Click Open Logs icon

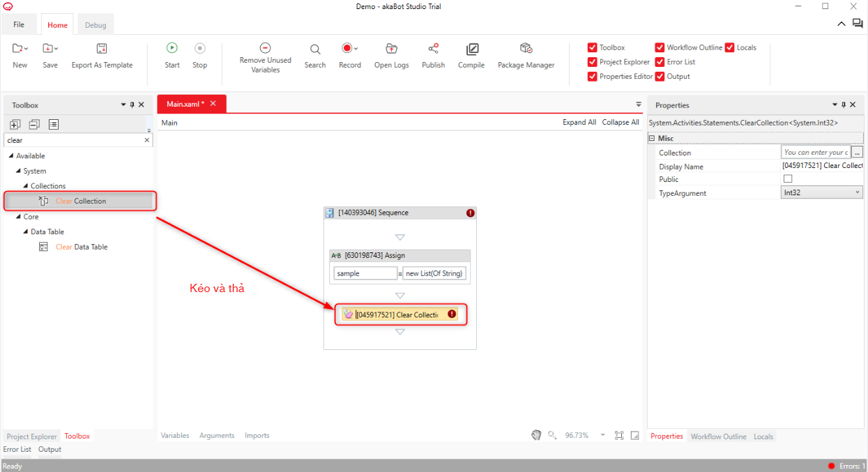coord(391,49)
